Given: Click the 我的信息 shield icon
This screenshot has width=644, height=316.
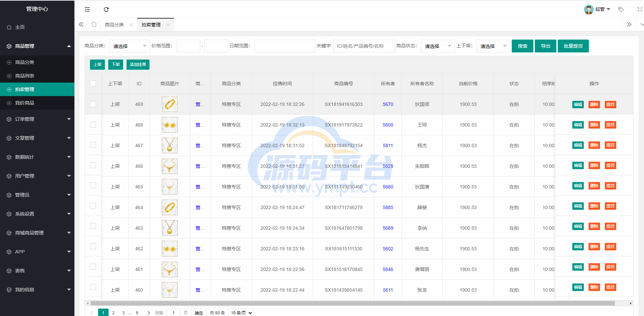Looking at the screenshot, I should click(9, 290).
